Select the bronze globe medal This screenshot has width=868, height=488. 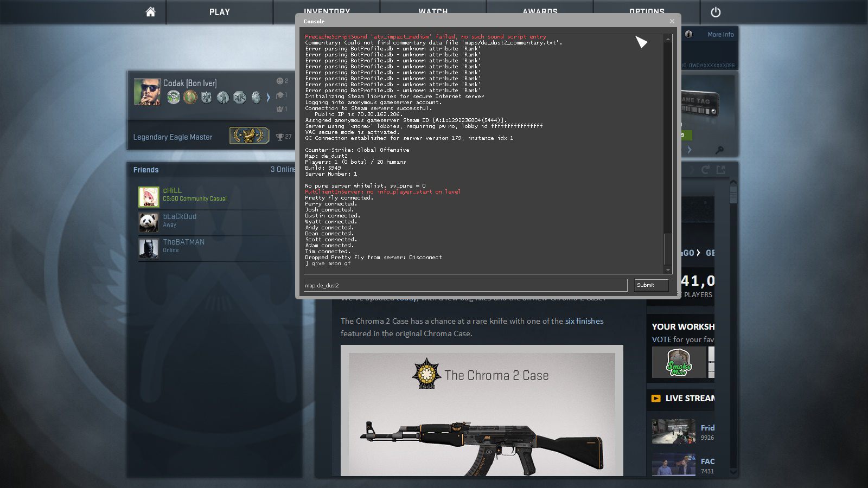[x=190, y=97]
